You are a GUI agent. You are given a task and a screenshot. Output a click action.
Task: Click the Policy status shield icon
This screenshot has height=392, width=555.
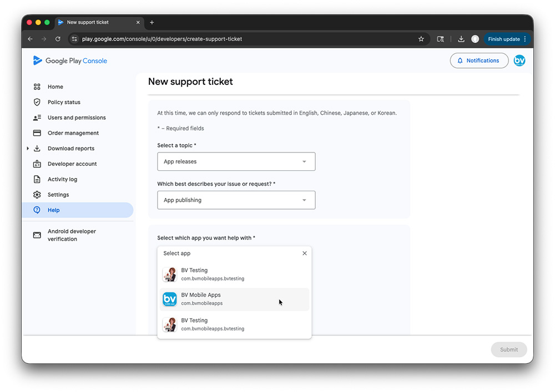click(37, 102)
